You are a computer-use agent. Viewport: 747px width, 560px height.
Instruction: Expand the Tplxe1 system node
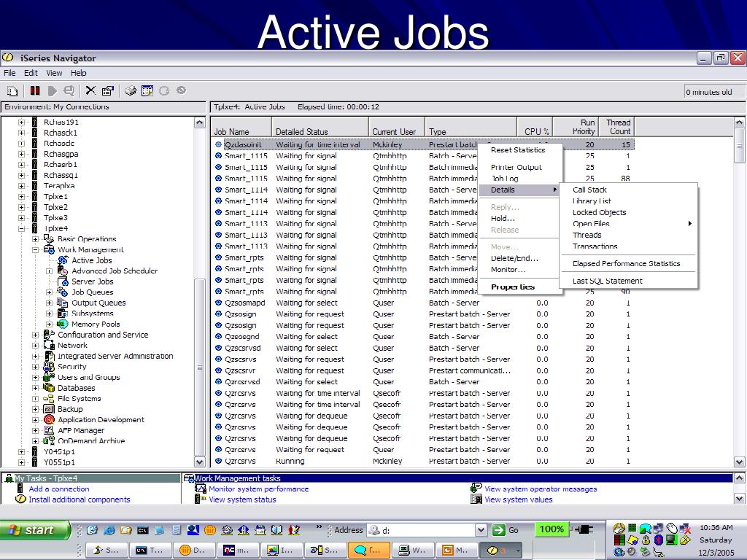pyautogui.click(x=21, y=197)
